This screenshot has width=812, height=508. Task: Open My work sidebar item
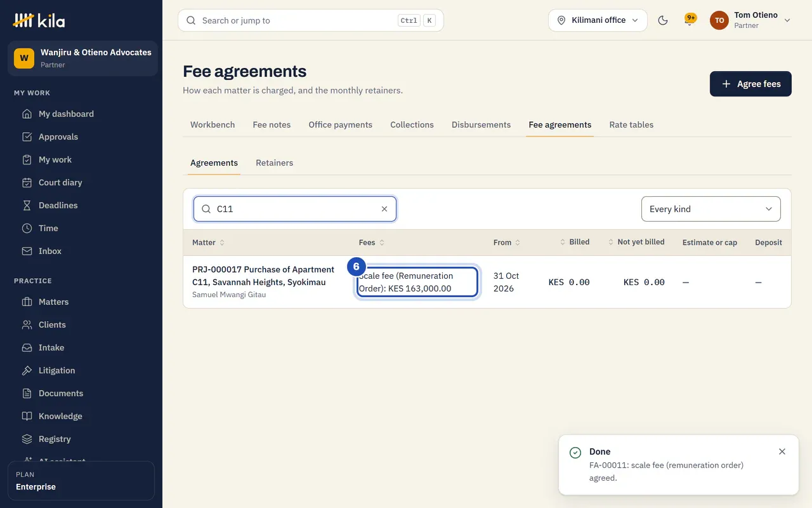tap(81, 159)
